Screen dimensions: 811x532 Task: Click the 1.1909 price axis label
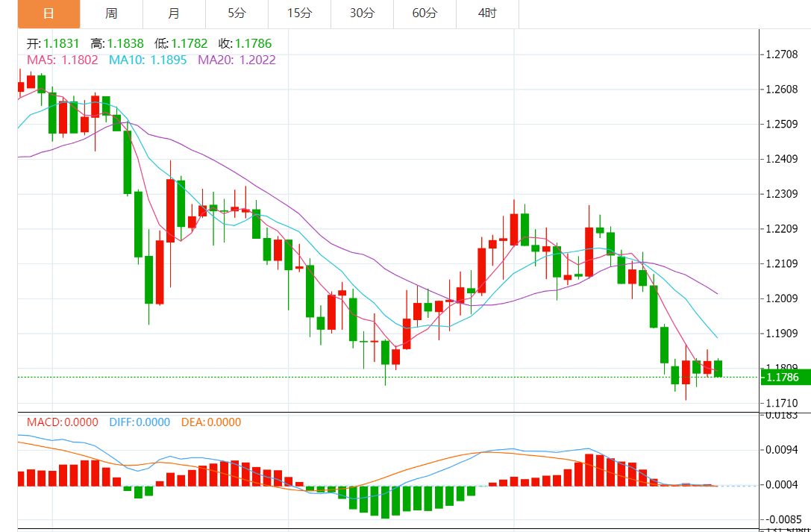click(x=781, y=334)
